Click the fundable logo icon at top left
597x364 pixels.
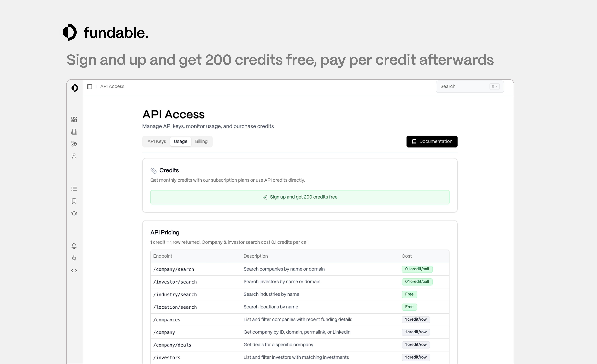coord(70,32)
